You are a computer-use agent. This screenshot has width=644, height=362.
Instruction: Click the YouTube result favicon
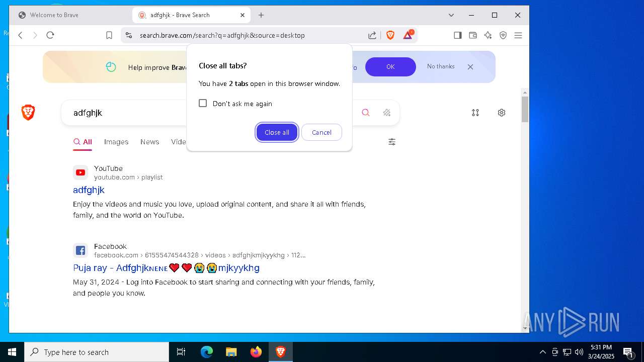80,172
